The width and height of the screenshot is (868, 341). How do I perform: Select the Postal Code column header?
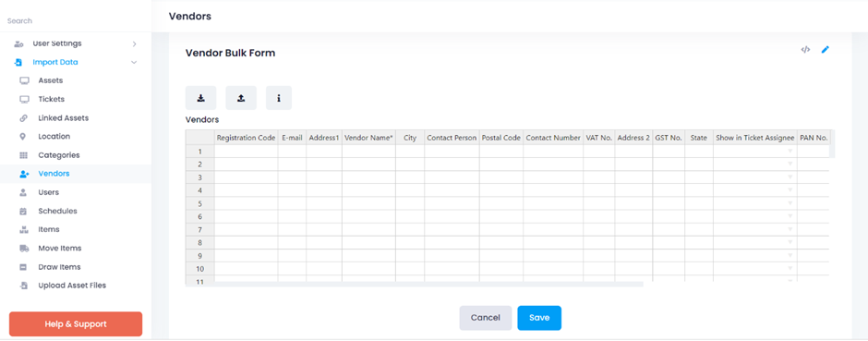(501, 138)
